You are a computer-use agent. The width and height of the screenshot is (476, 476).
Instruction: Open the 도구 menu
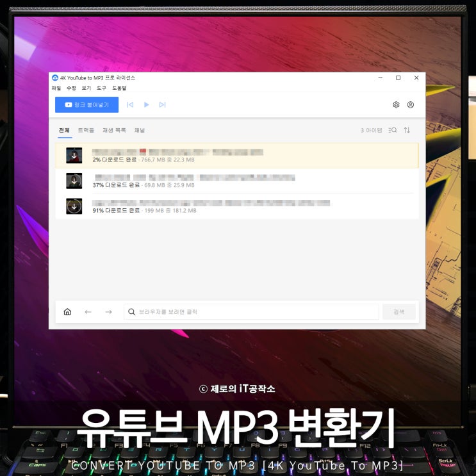[x=101, y=88]
